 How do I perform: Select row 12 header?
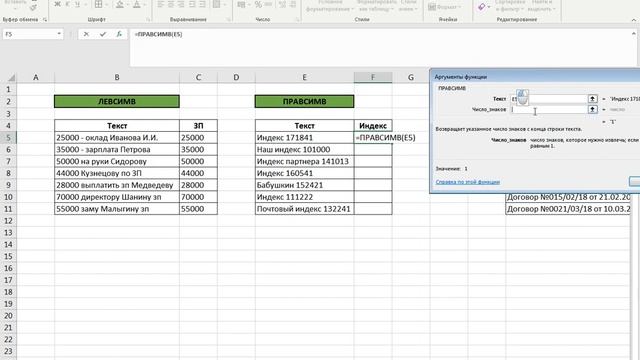click(x=8, y=221)
